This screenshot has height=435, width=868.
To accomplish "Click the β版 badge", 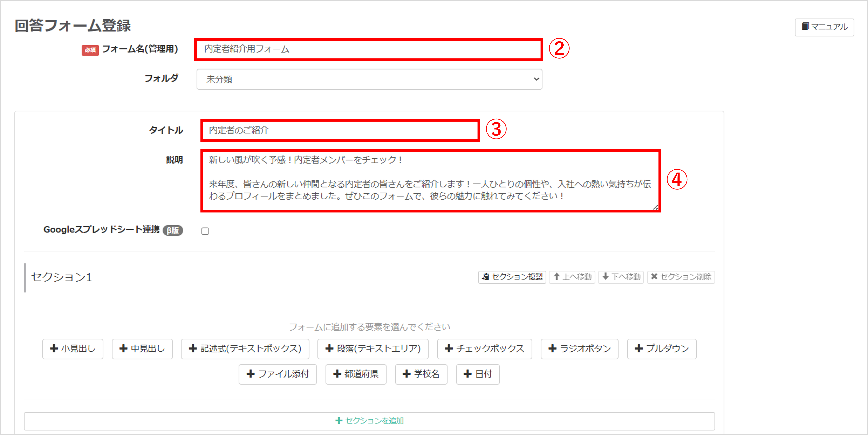I will 173,230.
